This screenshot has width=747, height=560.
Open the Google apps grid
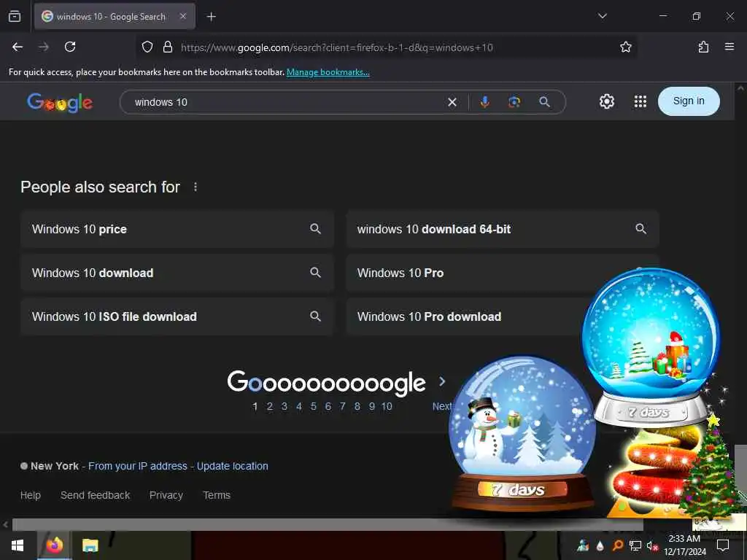(x=640, y=101)
